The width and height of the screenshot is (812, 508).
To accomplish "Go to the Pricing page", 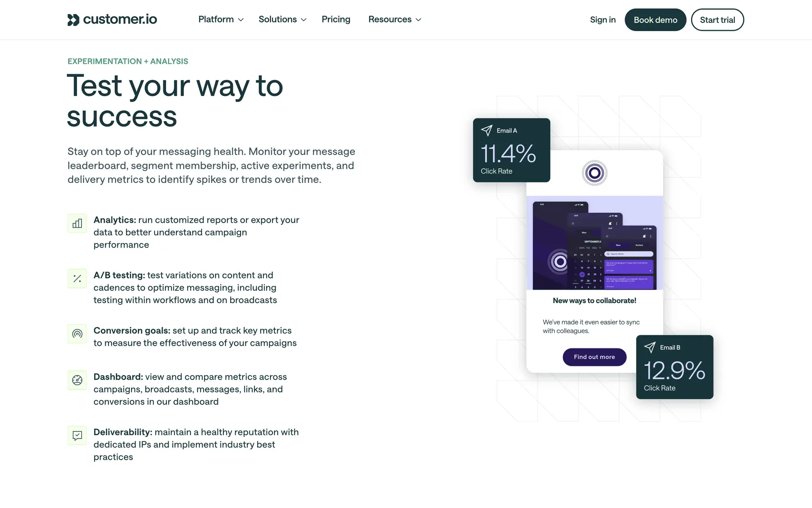I will coord(336,19).
